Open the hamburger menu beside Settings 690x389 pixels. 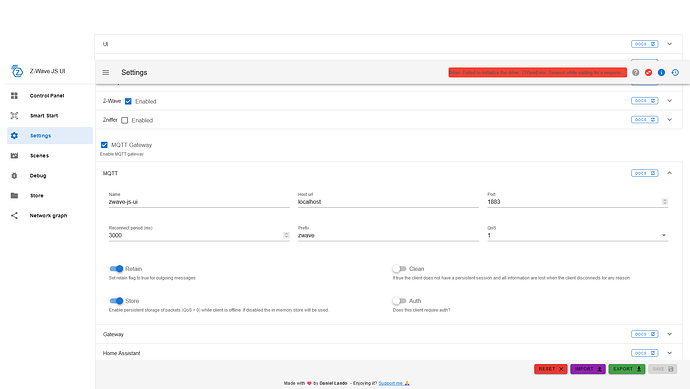tap(106, 72)
